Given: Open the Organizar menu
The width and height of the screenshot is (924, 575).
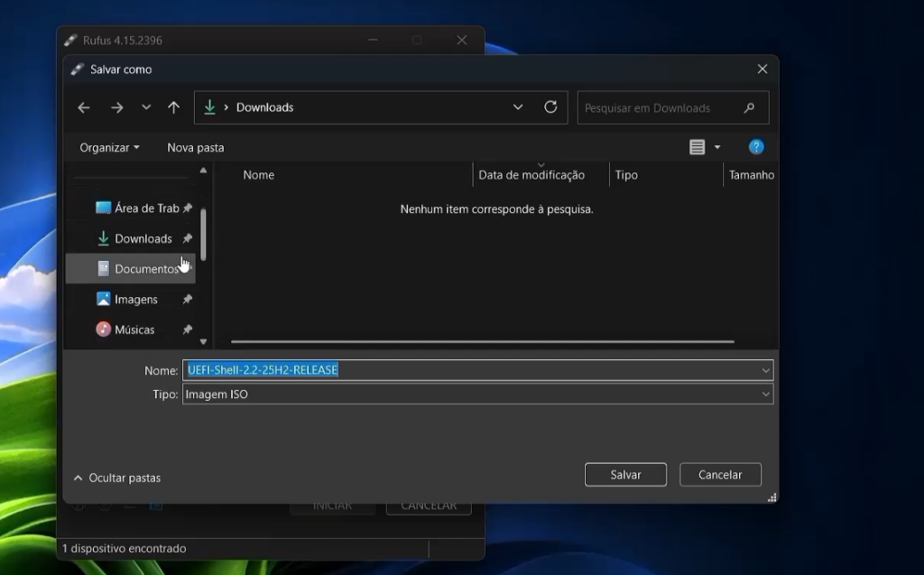Looking at the screenshot, I should pos(109,147).
